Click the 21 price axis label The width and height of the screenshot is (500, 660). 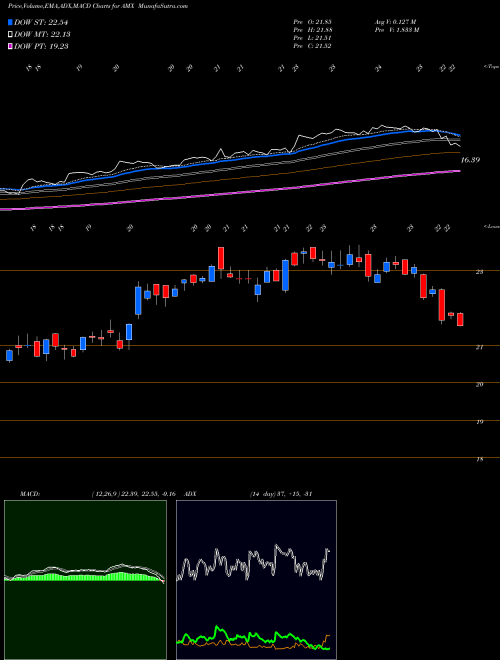(479, 347)
